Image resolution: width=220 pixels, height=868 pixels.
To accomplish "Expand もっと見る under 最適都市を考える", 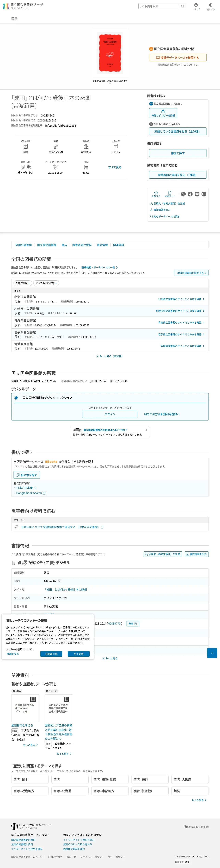I will click(x=30, y=745).
